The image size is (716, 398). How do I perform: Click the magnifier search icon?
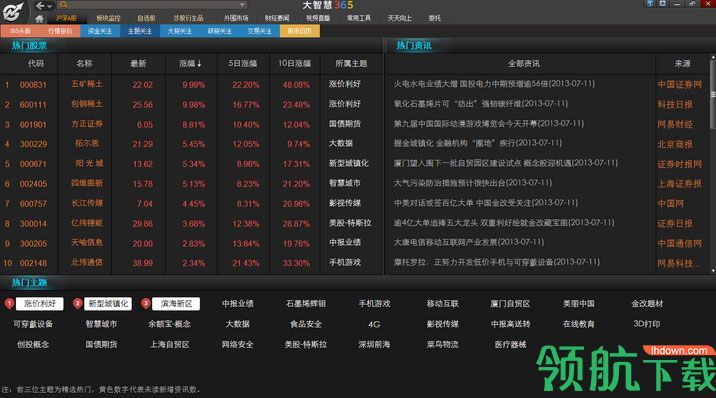(x=63, y=5)
